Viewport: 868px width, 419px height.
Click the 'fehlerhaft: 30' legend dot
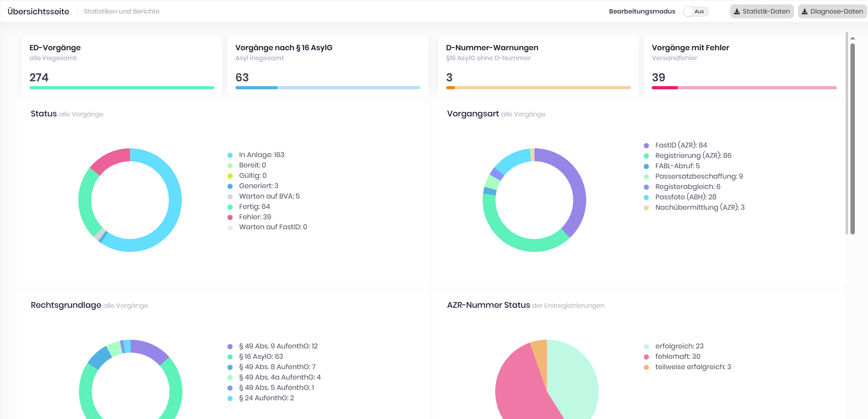(646, 357)
